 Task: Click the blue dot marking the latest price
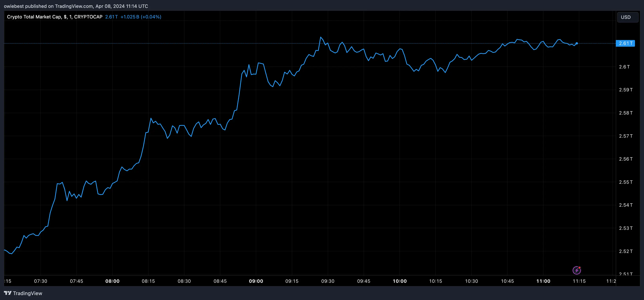(577, 44)
